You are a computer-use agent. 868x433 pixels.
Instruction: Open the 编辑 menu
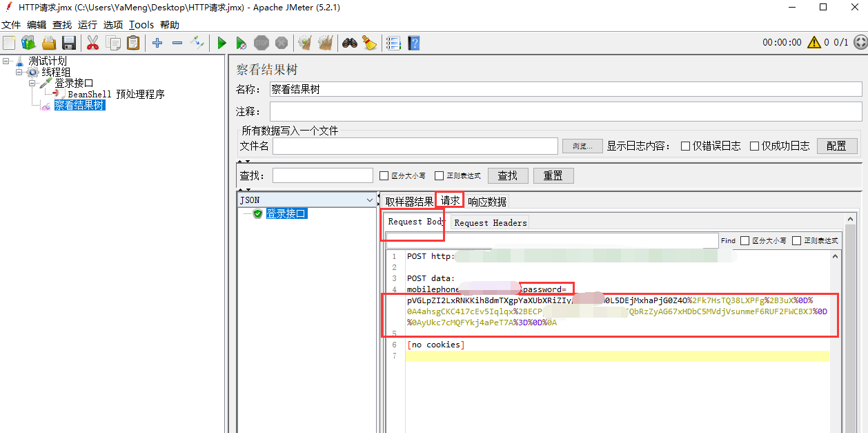tap(37, 25)
